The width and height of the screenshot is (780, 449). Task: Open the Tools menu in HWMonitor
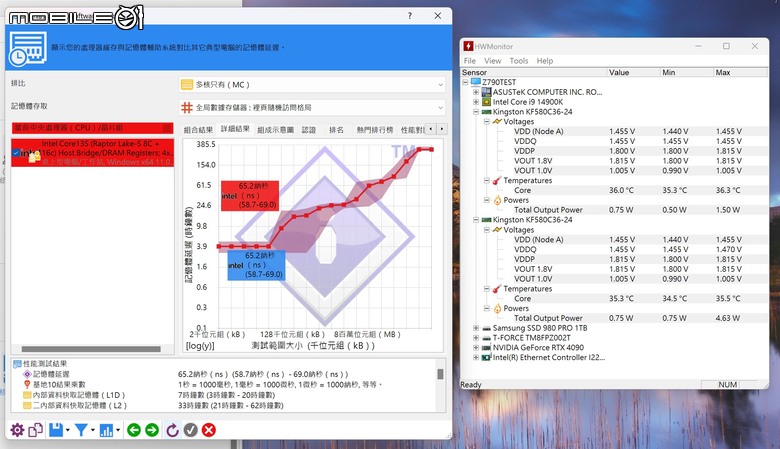(519, 61)
